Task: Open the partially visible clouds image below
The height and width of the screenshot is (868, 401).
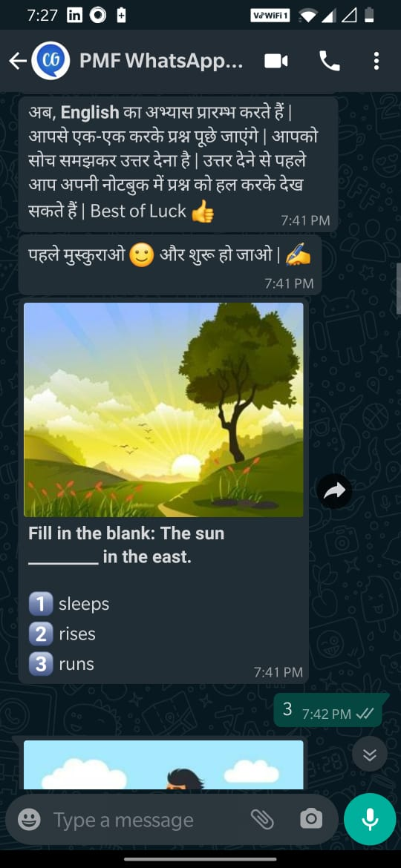Action: [x=163, y=765]
